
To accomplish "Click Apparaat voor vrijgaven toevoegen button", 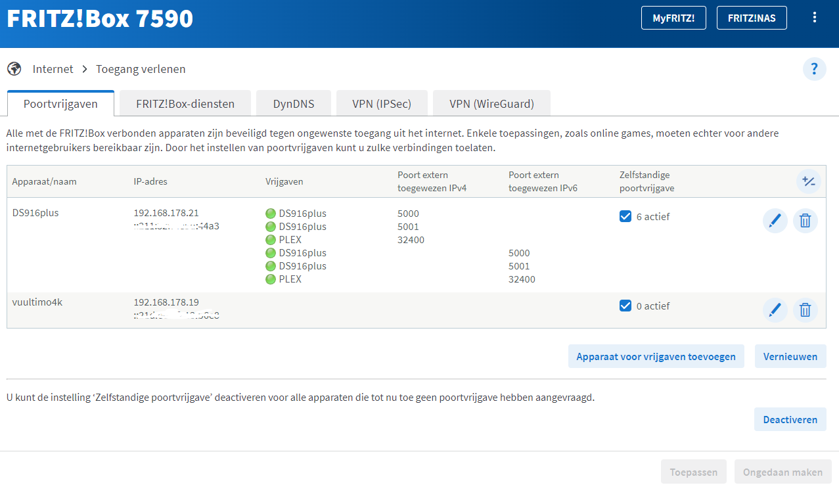I will point(656,357).
